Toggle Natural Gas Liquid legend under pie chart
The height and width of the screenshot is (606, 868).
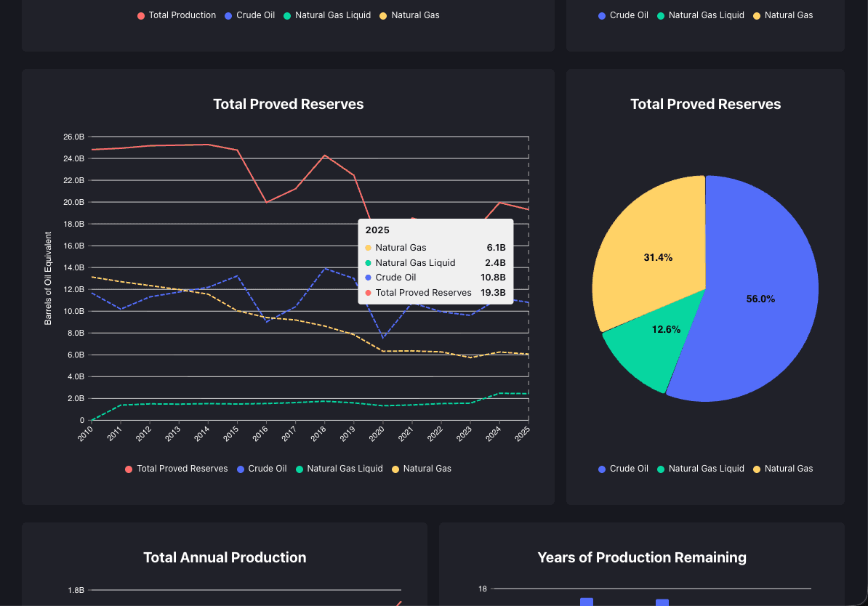click(701, 469)
